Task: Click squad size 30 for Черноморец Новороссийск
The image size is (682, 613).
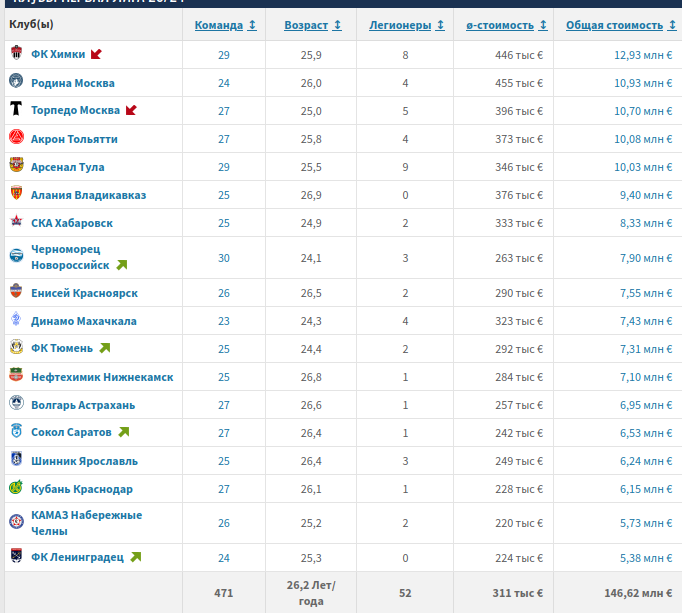Action: [224, 258]
